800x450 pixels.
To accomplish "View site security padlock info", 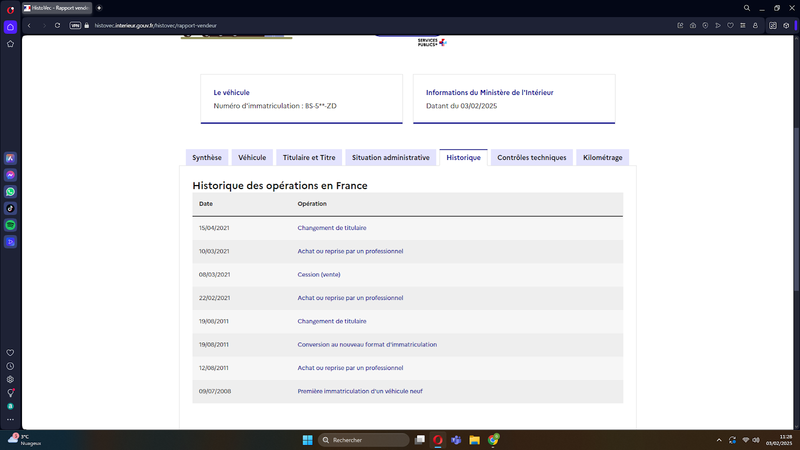I will click(x=87, y=26).
